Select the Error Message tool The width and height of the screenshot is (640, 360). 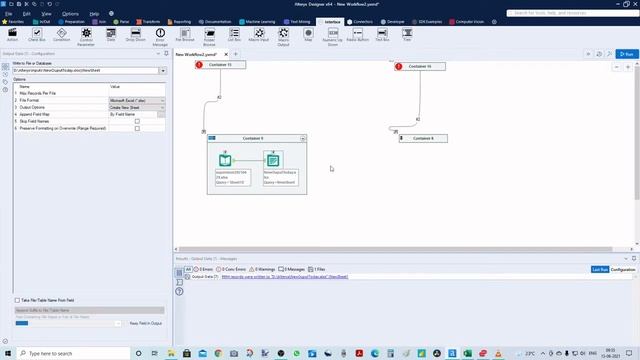(x=160, y=37)
